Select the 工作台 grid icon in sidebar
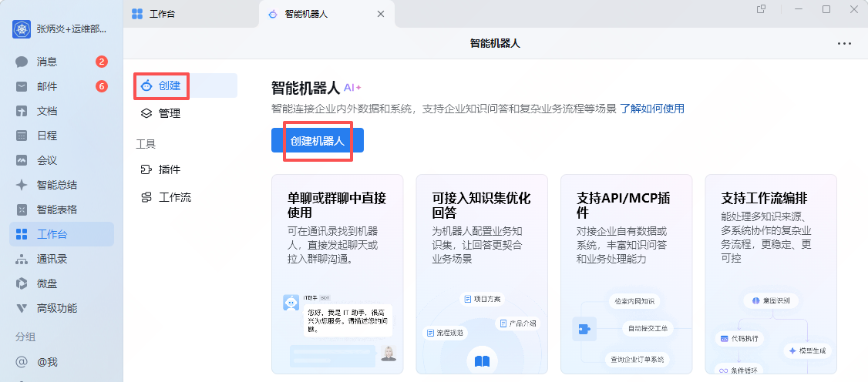This screenshot has height=382, width=868. (22, 234)
